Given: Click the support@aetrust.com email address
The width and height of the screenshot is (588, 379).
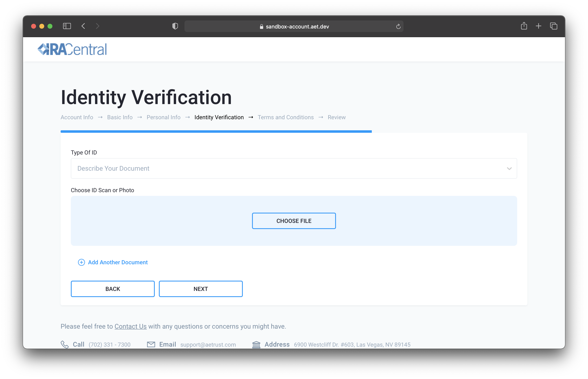Looking at the screenshot, I should click(208, 345).
